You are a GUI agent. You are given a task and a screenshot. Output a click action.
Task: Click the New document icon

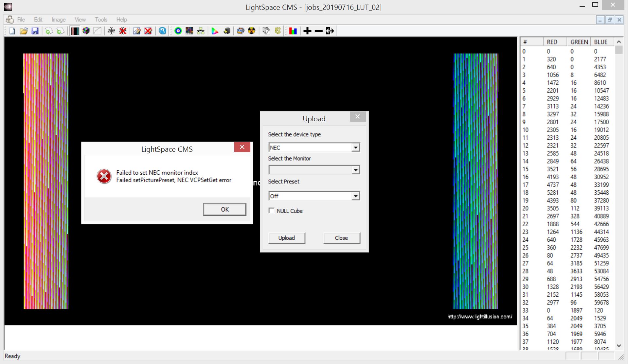[x=12, y=31]
